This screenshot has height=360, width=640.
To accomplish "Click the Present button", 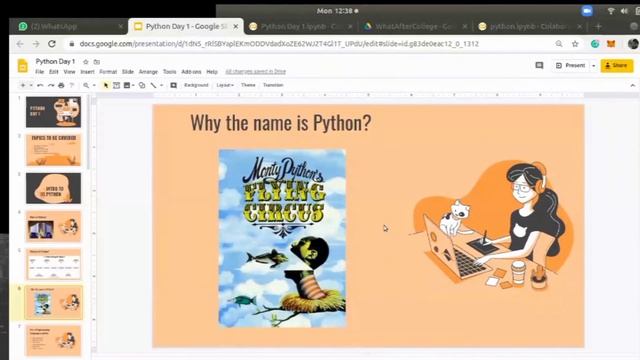I will point(571,65).
